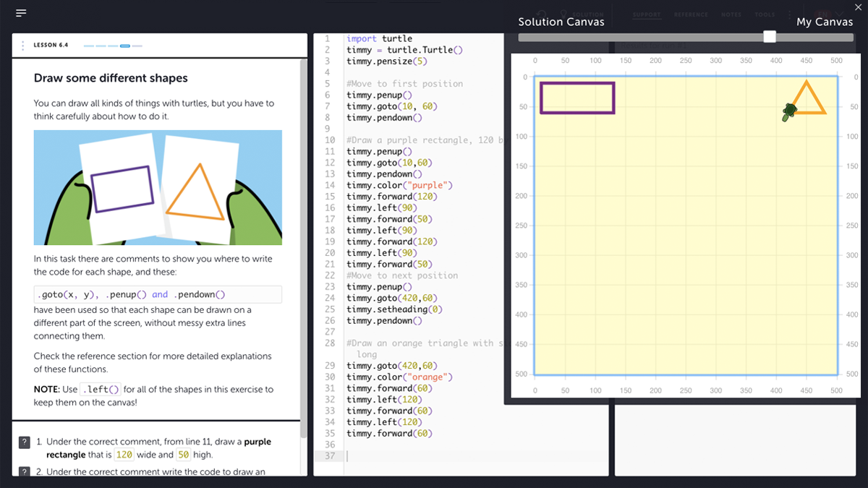
Task: Switch to the dimmed Tools tab
Action: tap(765, 14)
